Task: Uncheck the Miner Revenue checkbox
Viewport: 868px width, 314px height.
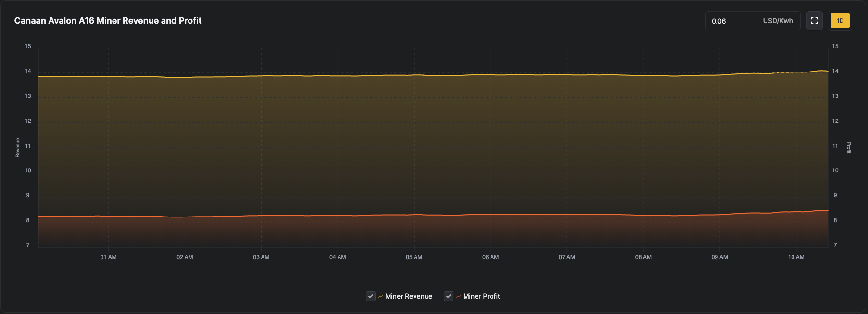Action: [x=371, y=296]
